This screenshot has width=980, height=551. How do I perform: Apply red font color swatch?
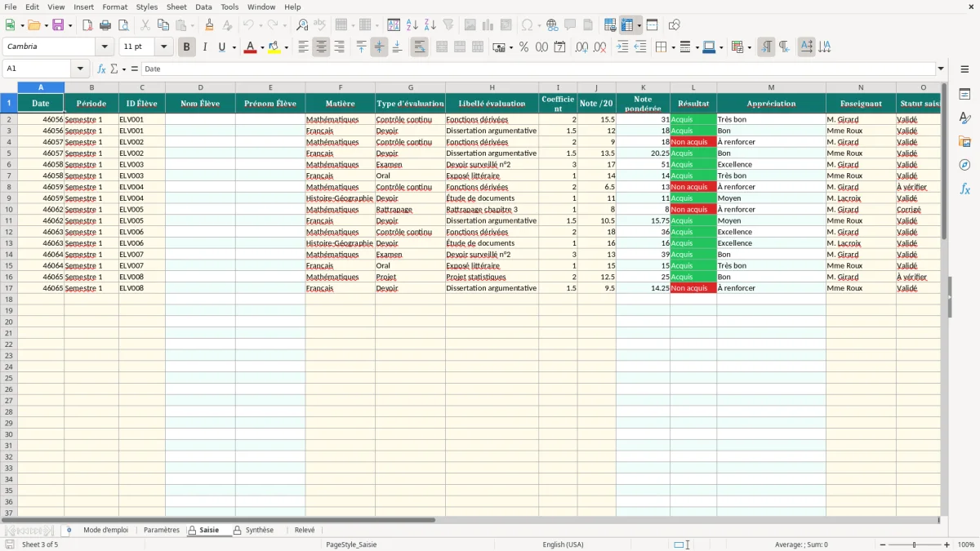pos(250,47)
